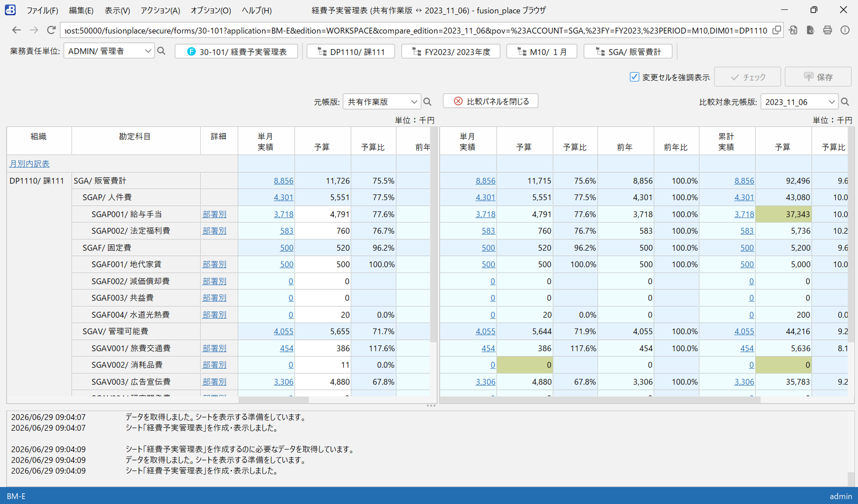The height and width of the screenshot is (504, 858).
Task: Search responsibility unit with magnifier icon
Action: click(162, 51)
